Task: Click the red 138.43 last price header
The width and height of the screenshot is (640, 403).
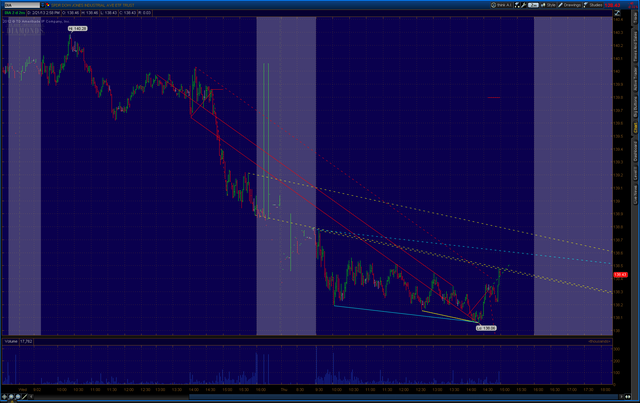Action: [x=612, y=5]
